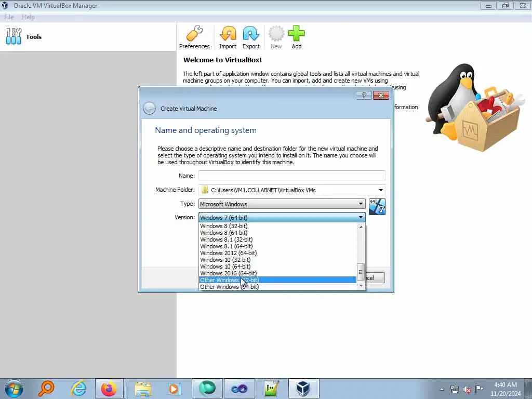Open the File menu
Screen dimensions: 532x399
point(9,17)
